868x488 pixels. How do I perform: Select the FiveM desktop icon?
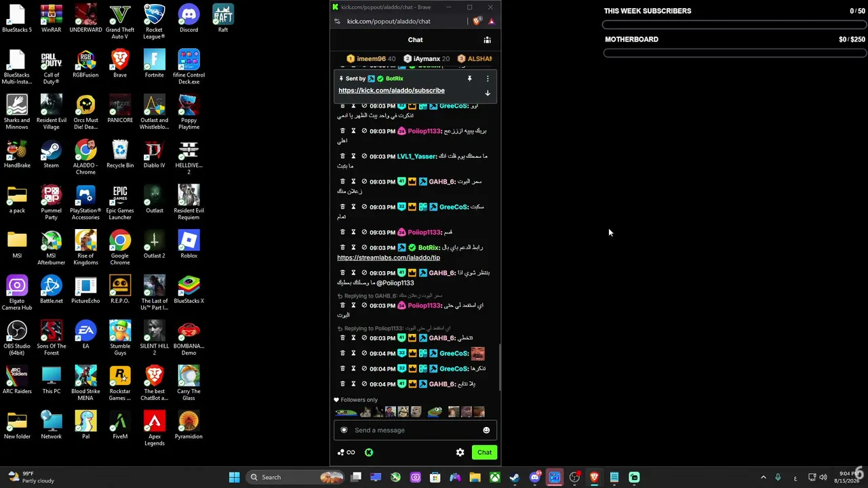pyautogui.click(x=120, y=425)
